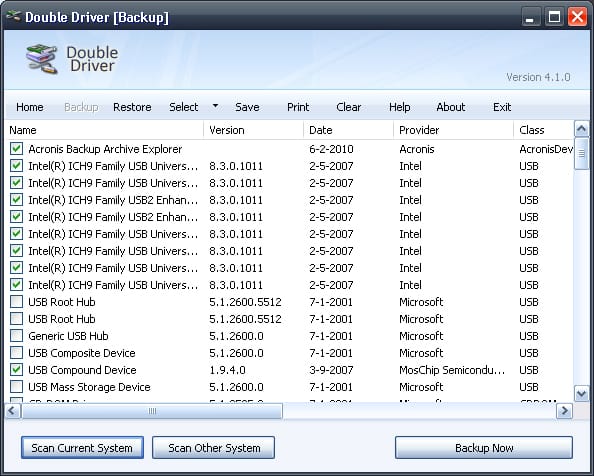
Task: Open the About menu item
Action: click(x=451, y=107)
